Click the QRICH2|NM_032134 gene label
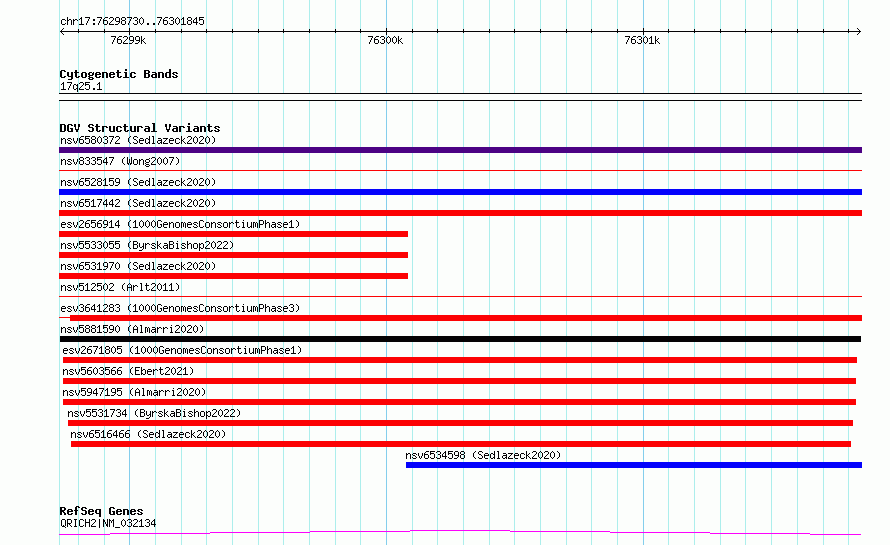The width and height of the screenshot is (890, 545). point(108,523)
